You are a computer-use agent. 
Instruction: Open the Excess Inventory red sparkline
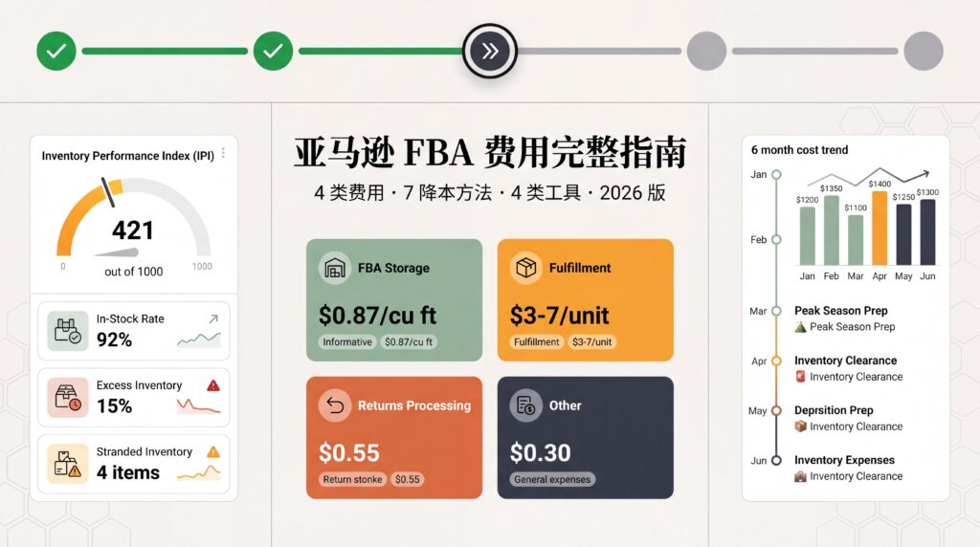coord(199,406)
